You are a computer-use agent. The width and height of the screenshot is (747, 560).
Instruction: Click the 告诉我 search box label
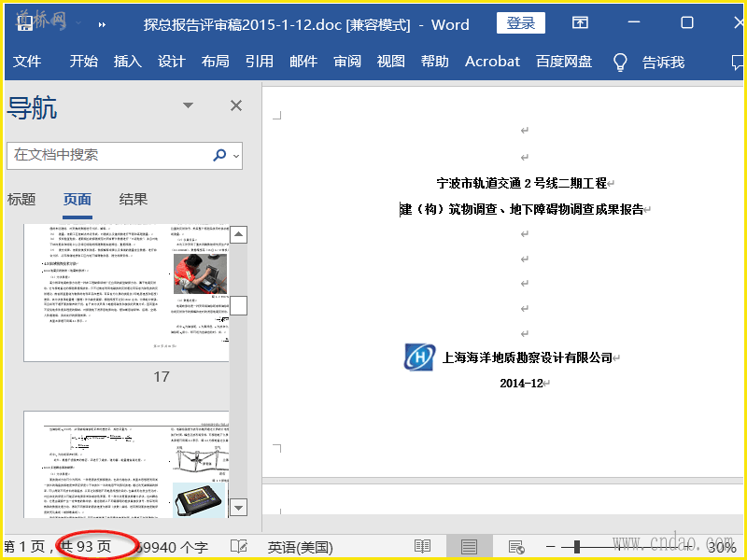pos(663,62)
